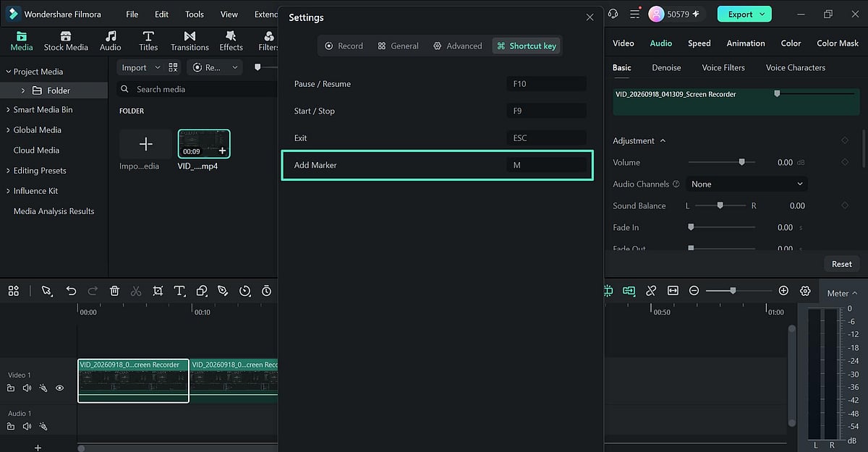Hide Video 1 track with eye icon
The image size is (868, 452).
60,388
